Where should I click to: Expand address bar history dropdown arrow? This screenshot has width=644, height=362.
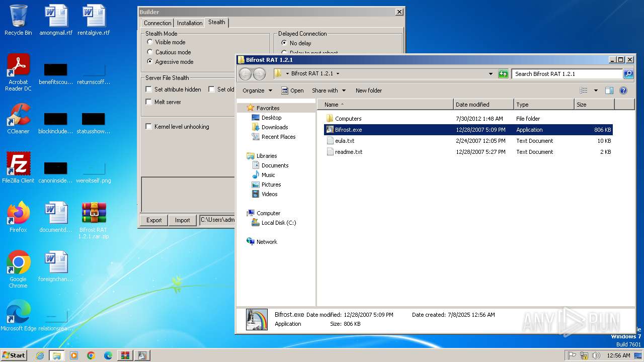pos(491,74)
